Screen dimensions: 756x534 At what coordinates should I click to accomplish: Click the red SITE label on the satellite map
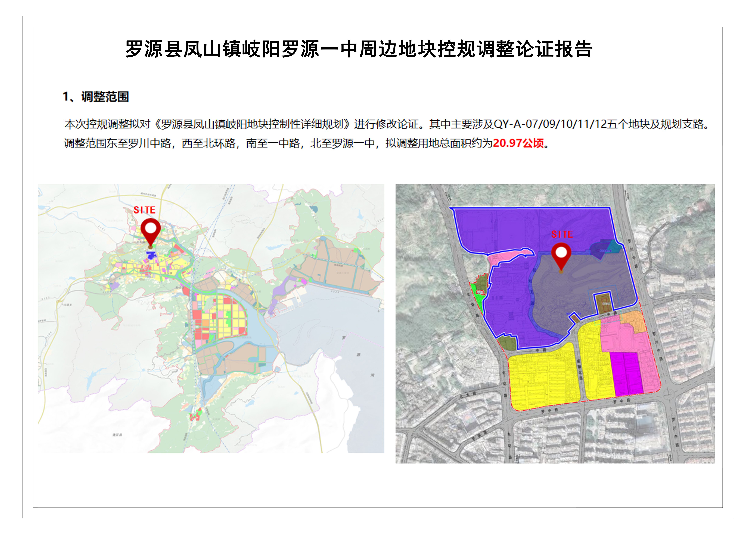pyautogui.click(x=562, y=234)
